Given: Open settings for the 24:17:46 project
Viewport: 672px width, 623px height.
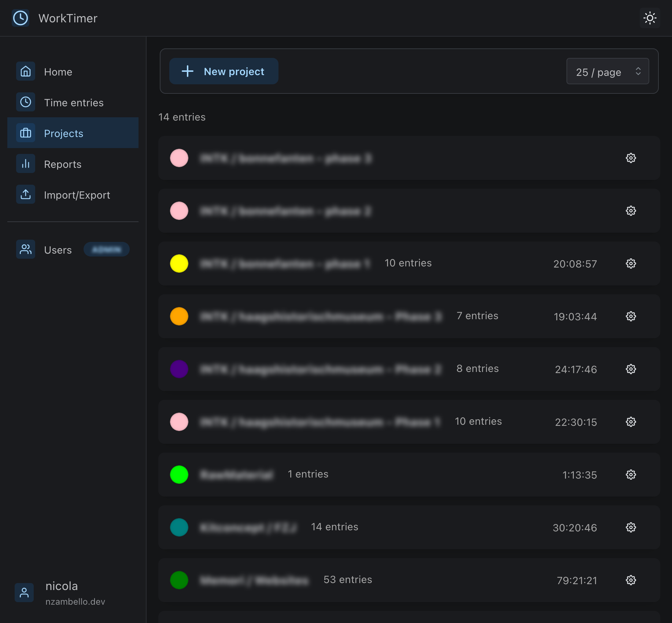Looking at the screenshot, I should [631, 369].
